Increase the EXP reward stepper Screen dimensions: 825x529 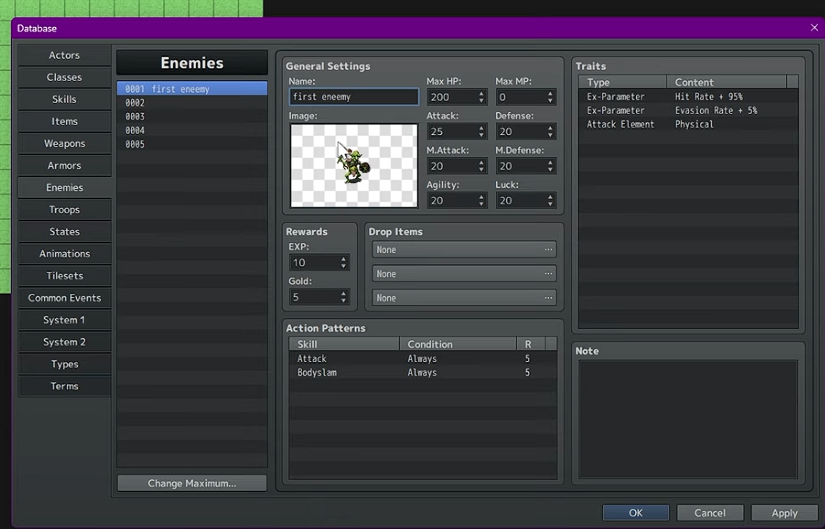343,259
